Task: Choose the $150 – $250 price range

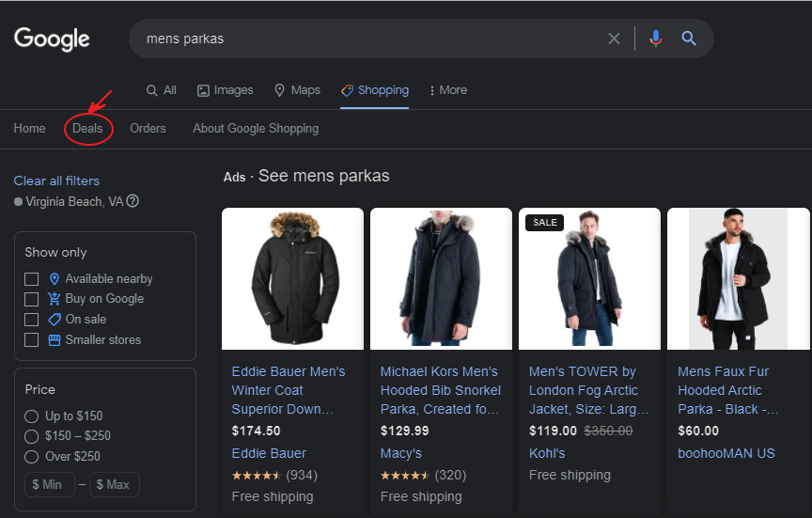Action: 32,436
